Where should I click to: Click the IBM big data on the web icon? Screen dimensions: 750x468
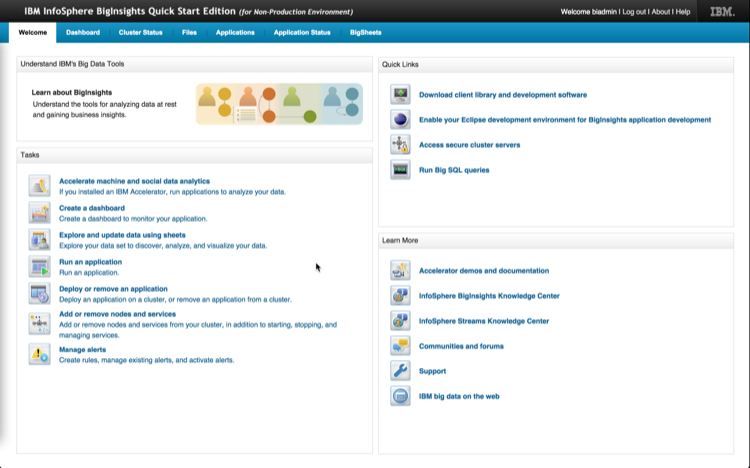400,396
